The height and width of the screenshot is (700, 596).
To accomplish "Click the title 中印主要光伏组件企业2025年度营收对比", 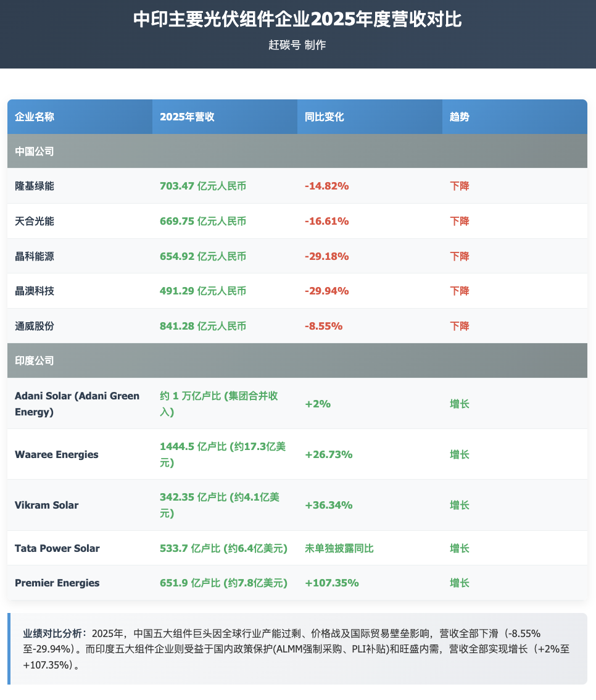I will coord(297,20).
